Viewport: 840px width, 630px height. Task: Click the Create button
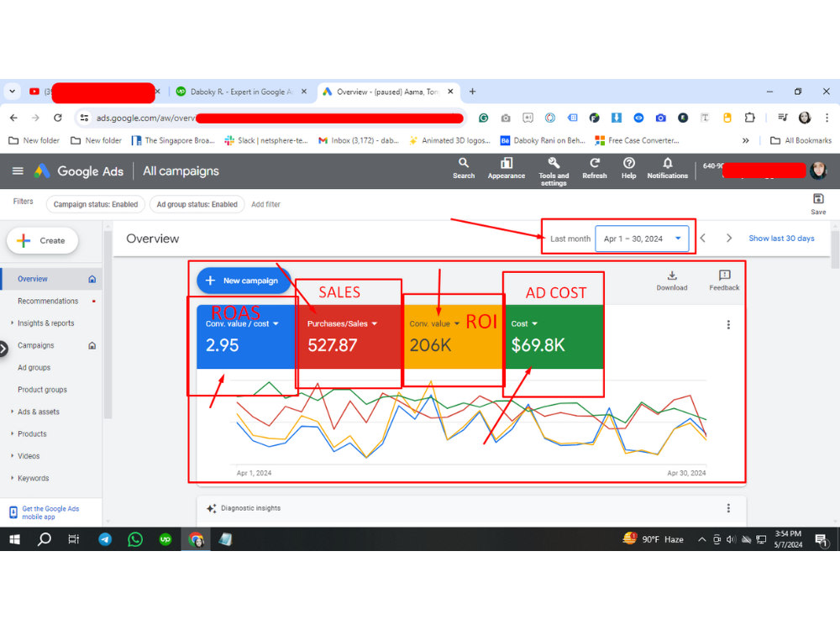tap(42, 240)
